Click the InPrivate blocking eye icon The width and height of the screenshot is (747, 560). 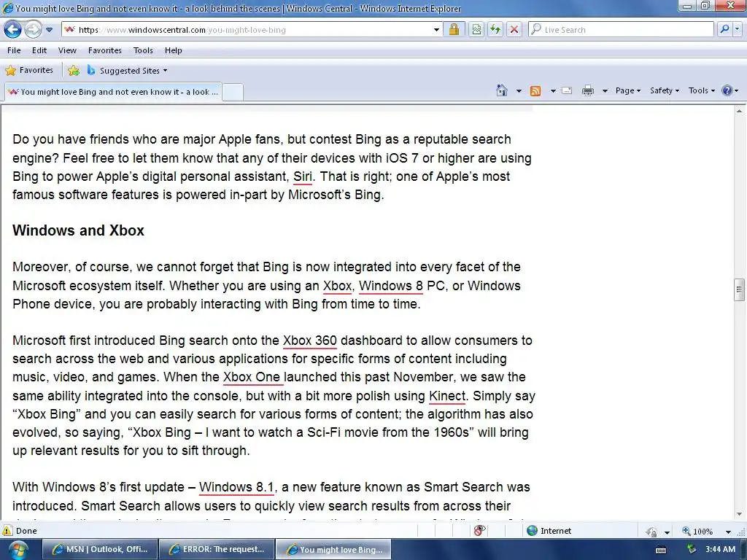pos(479,531)
